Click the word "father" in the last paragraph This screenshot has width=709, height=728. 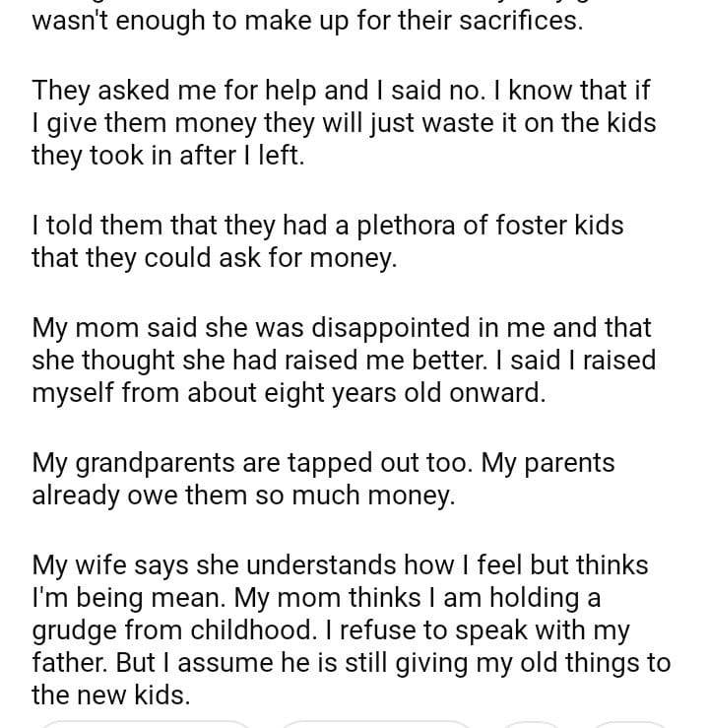(69, 662)
